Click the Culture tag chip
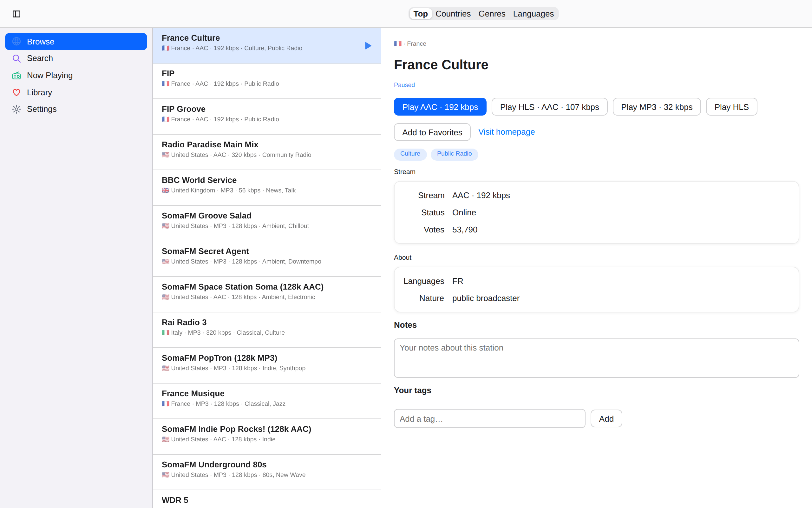 tap(410, 154)
